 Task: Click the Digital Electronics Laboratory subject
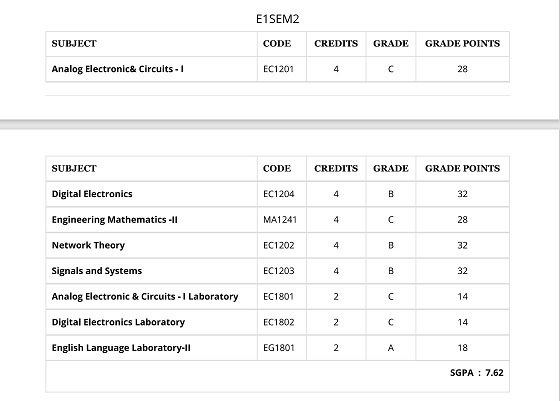tap(118, 322)
